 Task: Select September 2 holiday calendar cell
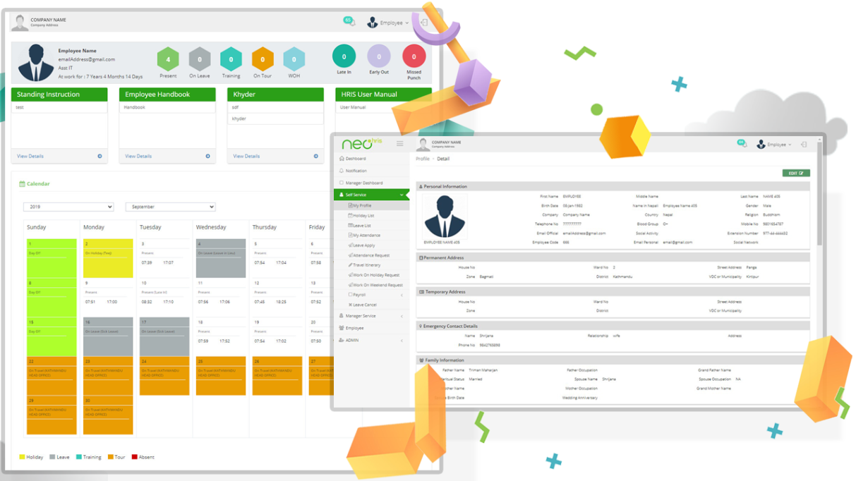pyautogui.click(x=108, y=258)
